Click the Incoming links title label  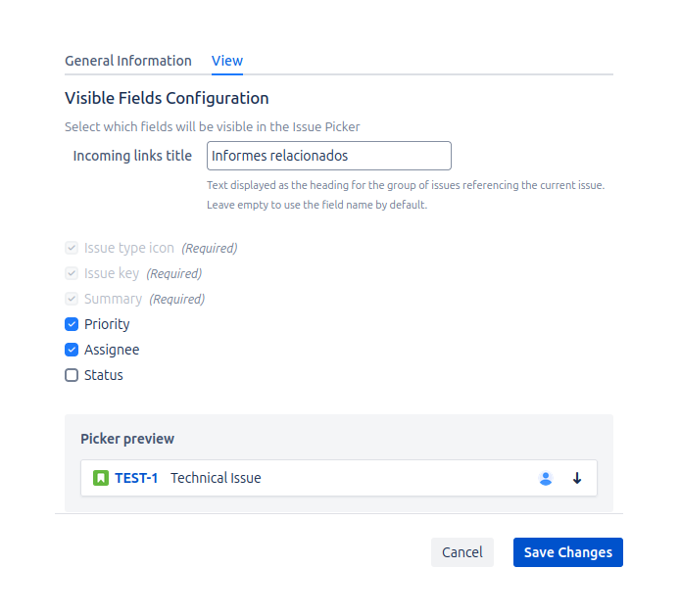132,156
